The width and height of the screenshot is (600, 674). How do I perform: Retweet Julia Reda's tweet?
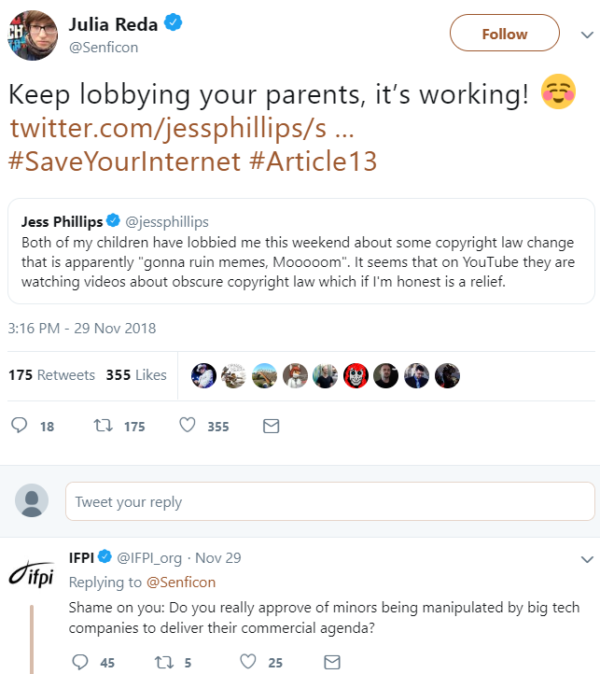[103, 426]
